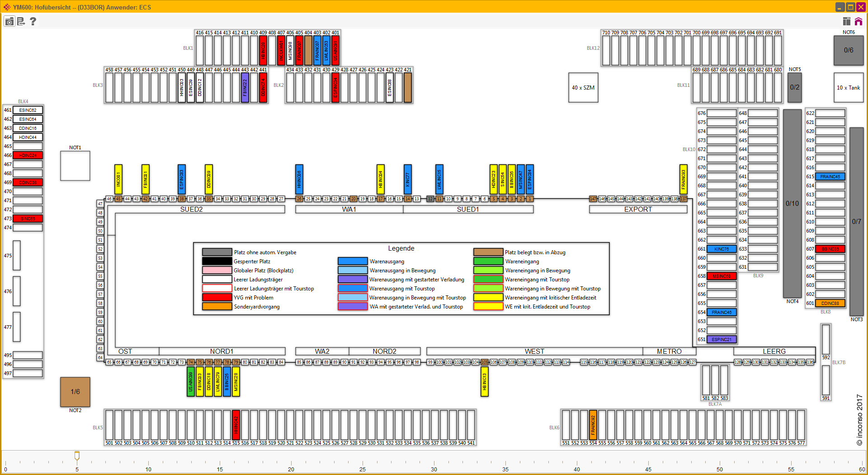
Task: Click the NOT3 column showing 0/7
Action: [857, 222]
